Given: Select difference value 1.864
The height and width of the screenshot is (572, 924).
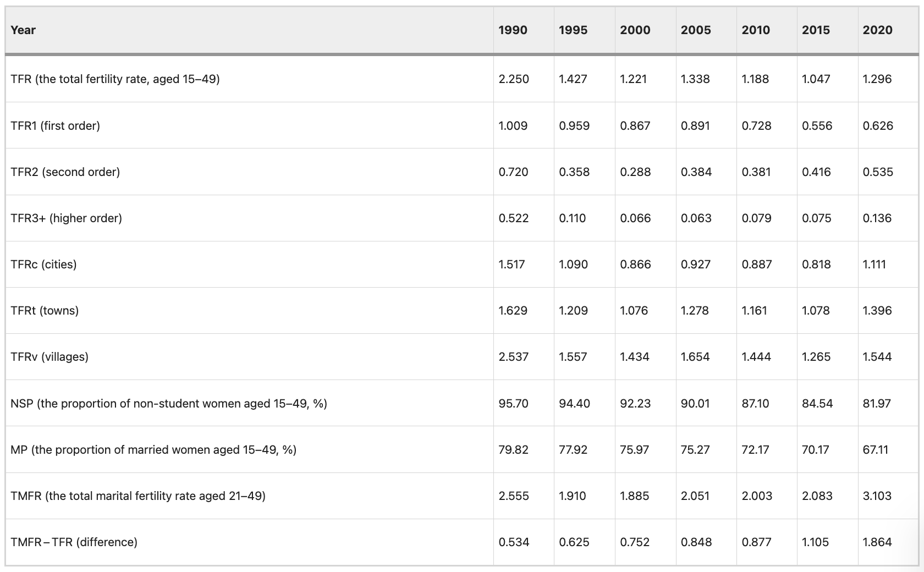Looking at the screenshot, I should coord(877,542).
